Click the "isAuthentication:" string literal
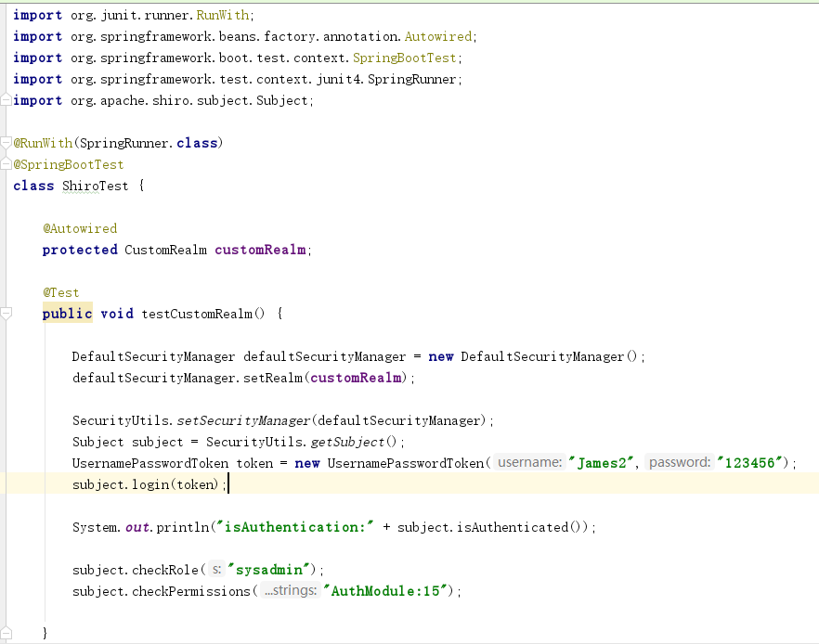Viewport: 819px width, 644px height. point(294,527)
